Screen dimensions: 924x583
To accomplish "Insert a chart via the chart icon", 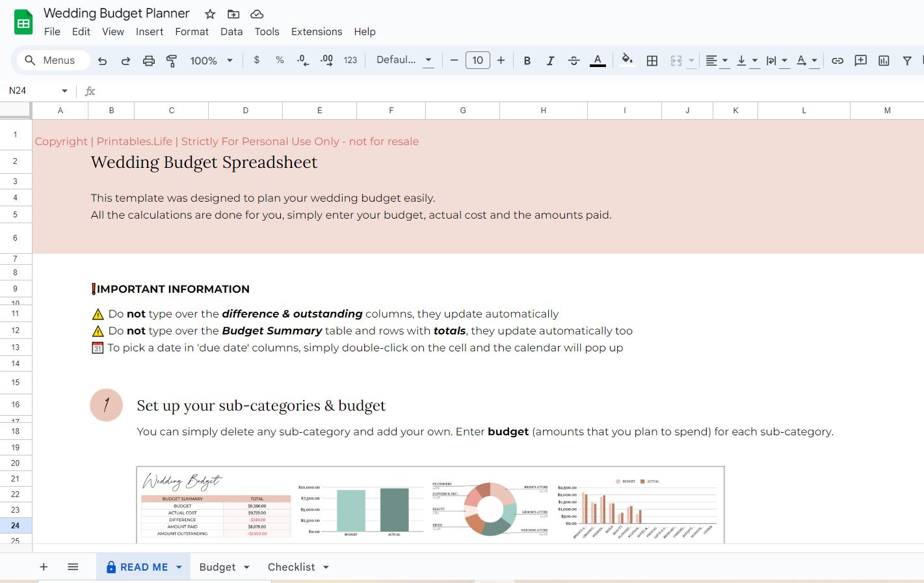I will click(884, 60).
